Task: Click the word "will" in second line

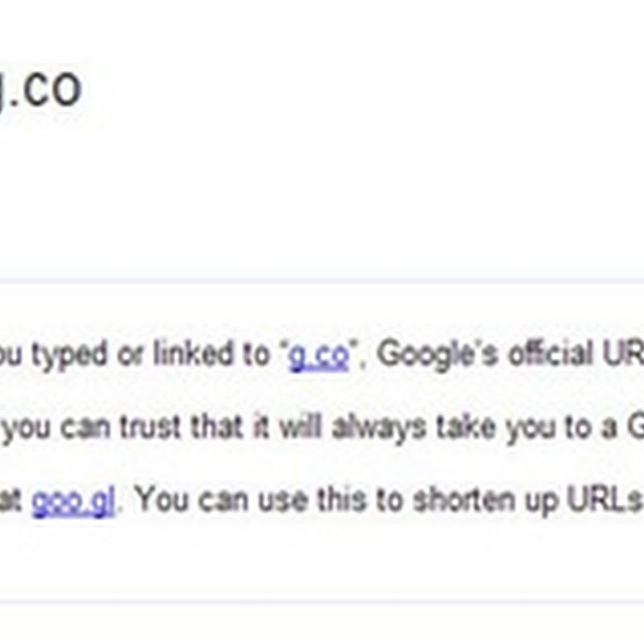Action: pyautogui.click(x=300, y=427)
